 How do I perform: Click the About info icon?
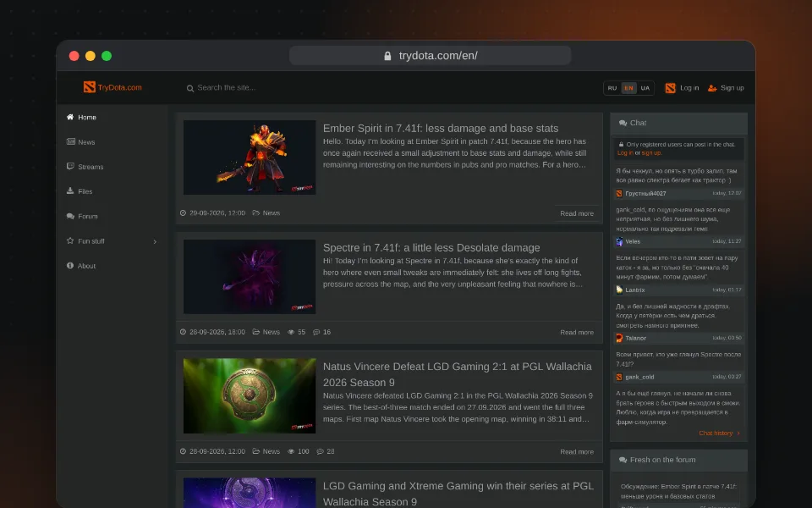(x=70, y=265)
